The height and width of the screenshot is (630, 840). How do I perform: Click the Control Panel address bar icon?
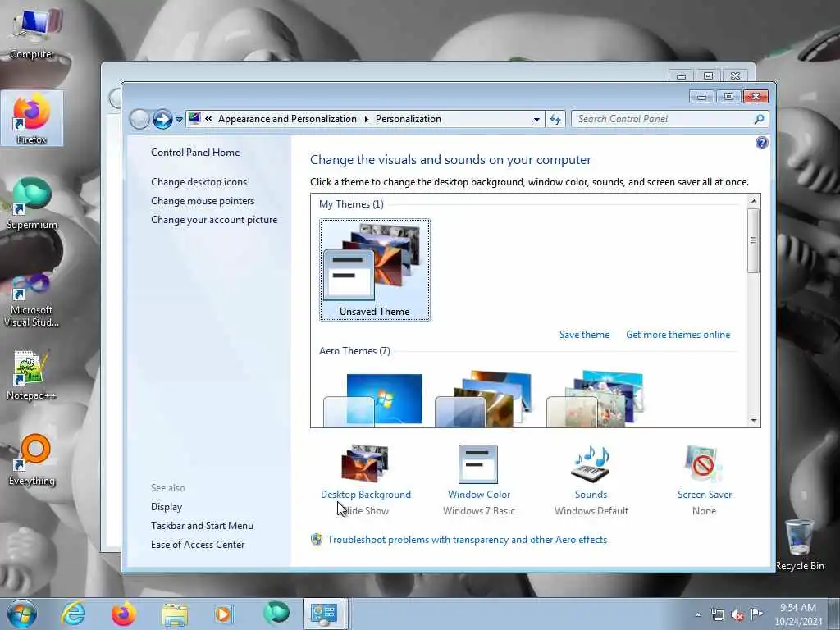pos(194,118)
